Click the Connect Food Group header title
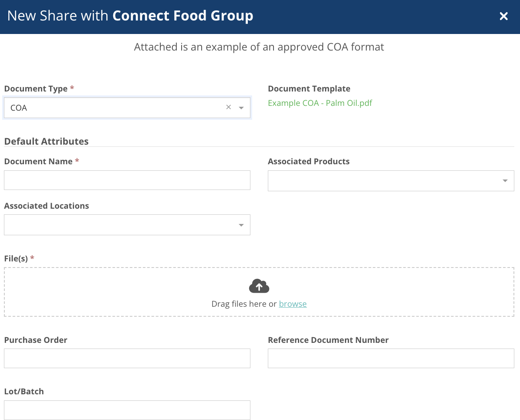Image resolution: width=520 pixels, height=420 pixels. coord(182,16)
